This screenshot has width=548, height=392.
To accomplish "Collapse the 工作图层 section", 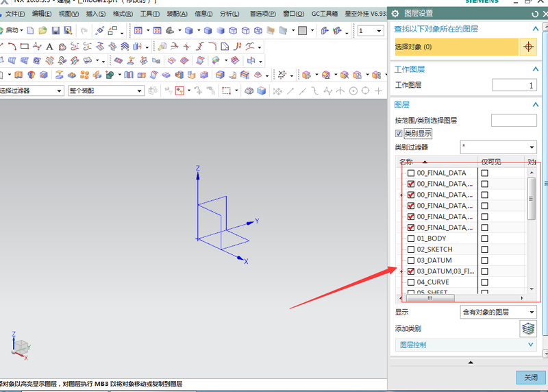I will pyautogui.click(x=535, y=69).
